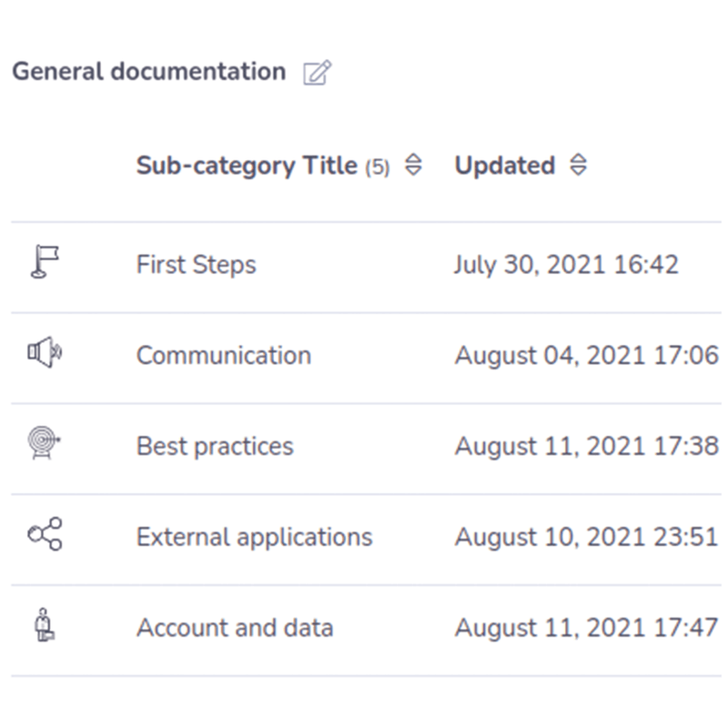Select the August 10, 2021 23:51 date cell
Screen dimensions: 728x728
click(587, 538)
